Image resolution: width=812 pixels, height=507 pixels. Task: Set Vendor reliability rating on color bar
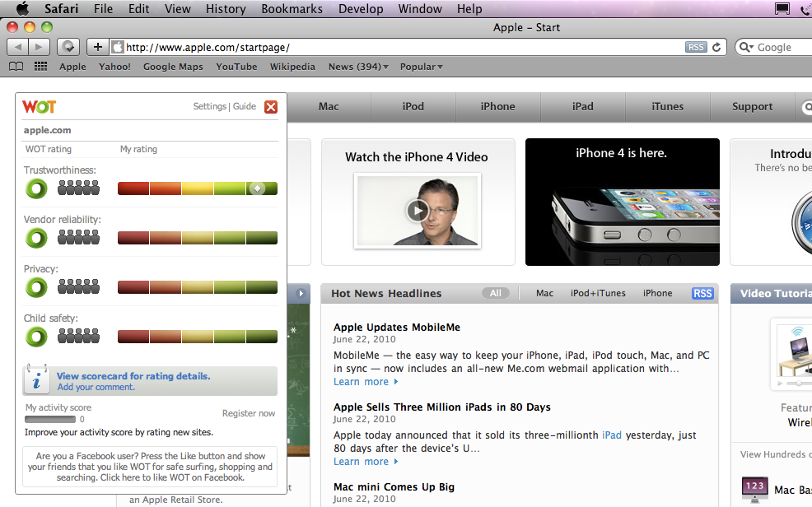point(198,239)
